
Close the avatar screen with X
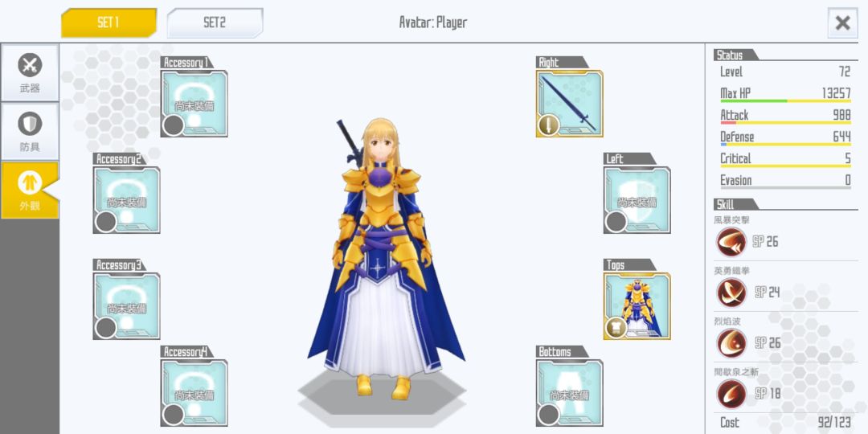(x=842, y=23)
